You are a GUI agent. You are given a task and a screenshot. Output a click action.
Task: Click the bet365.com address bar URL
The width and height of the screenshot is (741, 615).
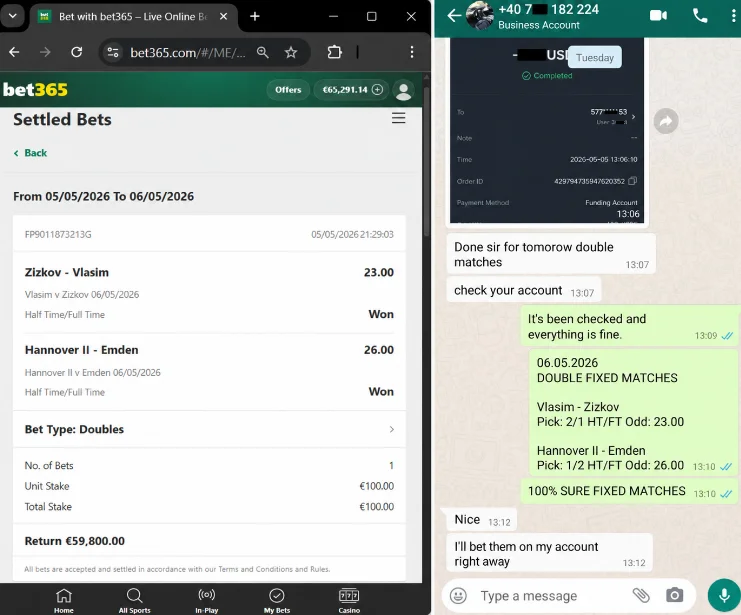(x=188, y=52)
